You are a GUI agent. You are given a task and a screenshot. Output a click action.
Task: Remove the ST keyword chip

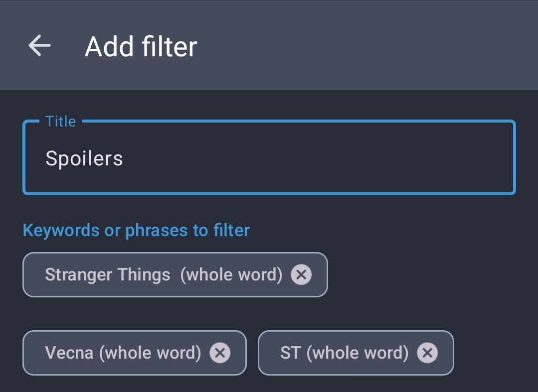click(427, 353)
